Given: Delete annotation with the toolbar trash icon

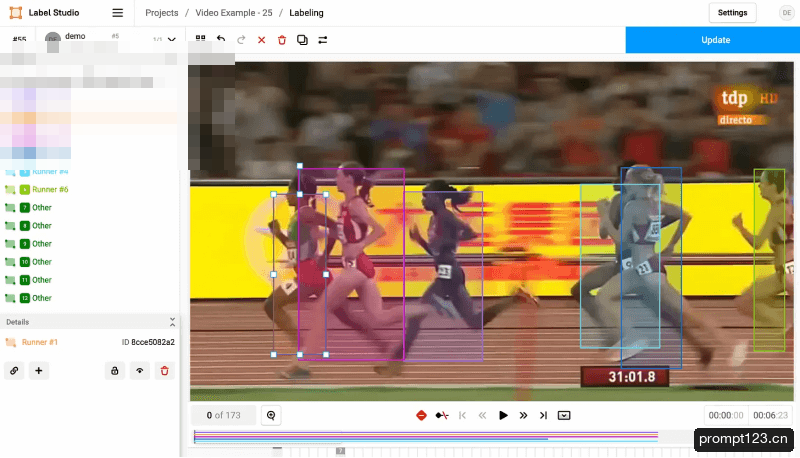Looking at the screenshot, I should [282, 40].
